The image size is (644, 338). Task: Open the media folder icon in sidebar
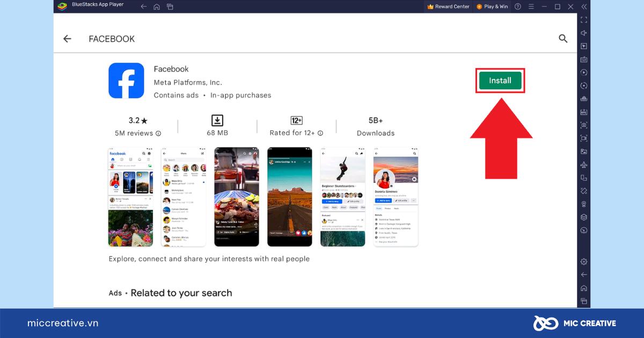pos(584,151)
